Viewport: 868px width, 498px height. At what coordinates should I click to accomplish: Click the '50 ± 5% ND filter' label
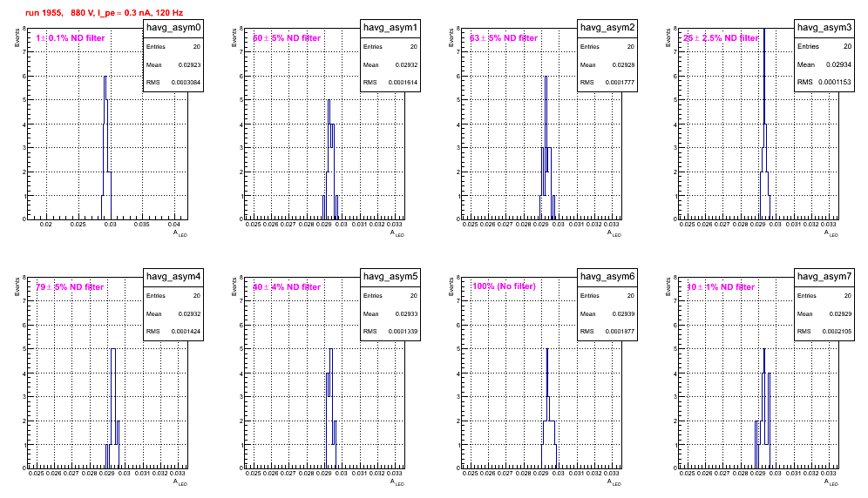pyautogui.click(x=287, y=38)
